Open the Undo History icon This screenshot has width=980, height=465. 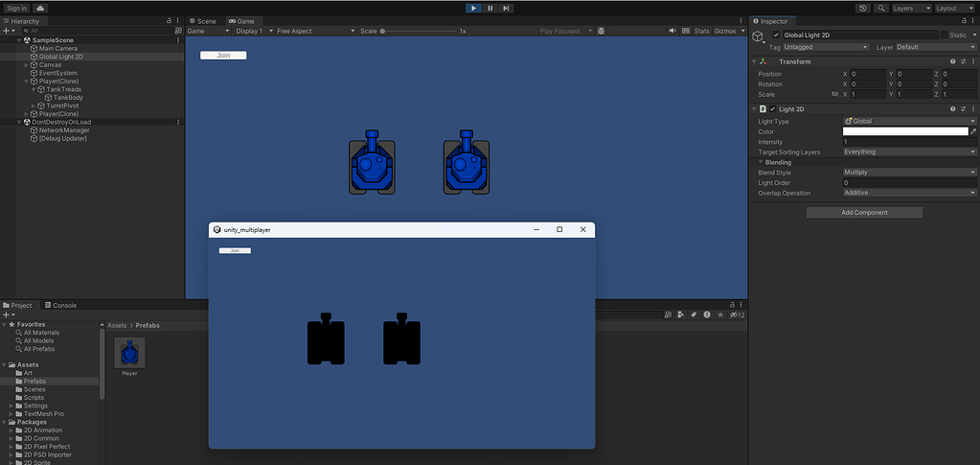(863, 8)
